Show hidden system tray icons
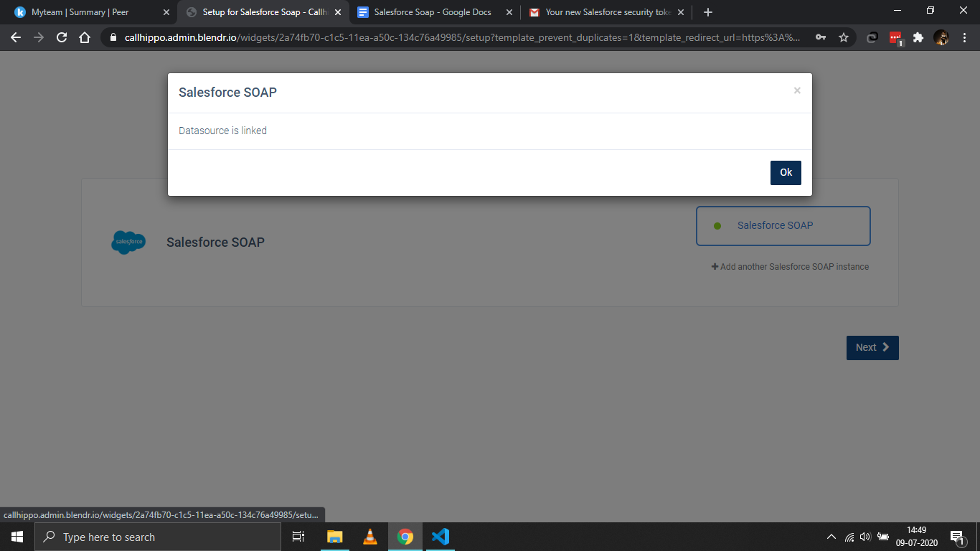This screenshot has height=551, width=980. pyautogui.click(x=831, y=537)
